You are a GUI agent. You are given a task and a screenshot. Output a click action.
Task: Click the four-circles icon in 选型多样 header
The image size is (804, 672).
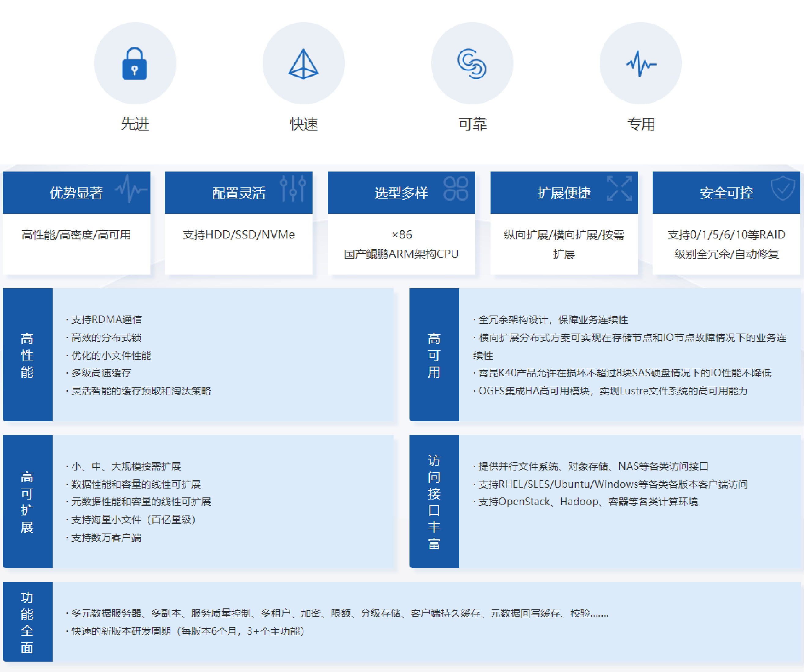click(x=456, y=188)
